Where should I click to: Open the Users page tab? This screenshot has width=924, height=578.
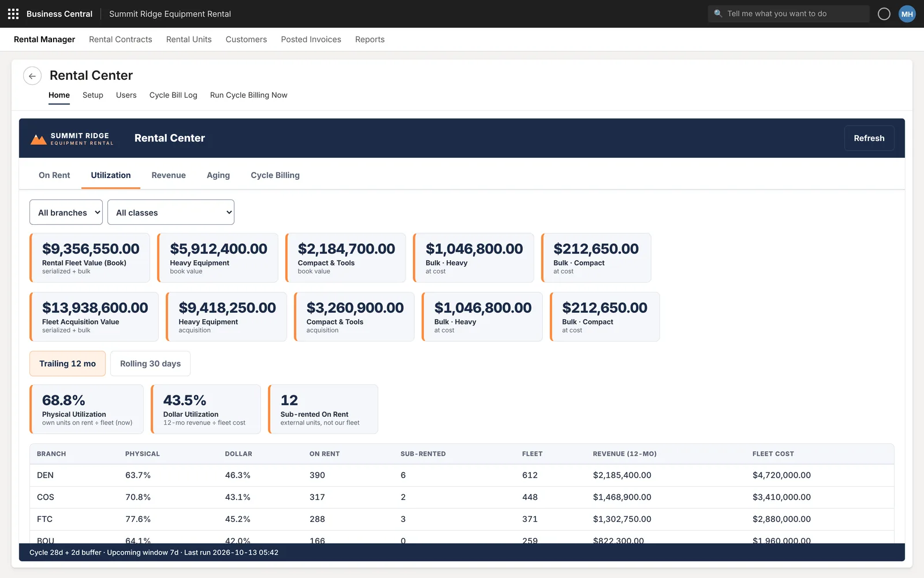(126, 95)
